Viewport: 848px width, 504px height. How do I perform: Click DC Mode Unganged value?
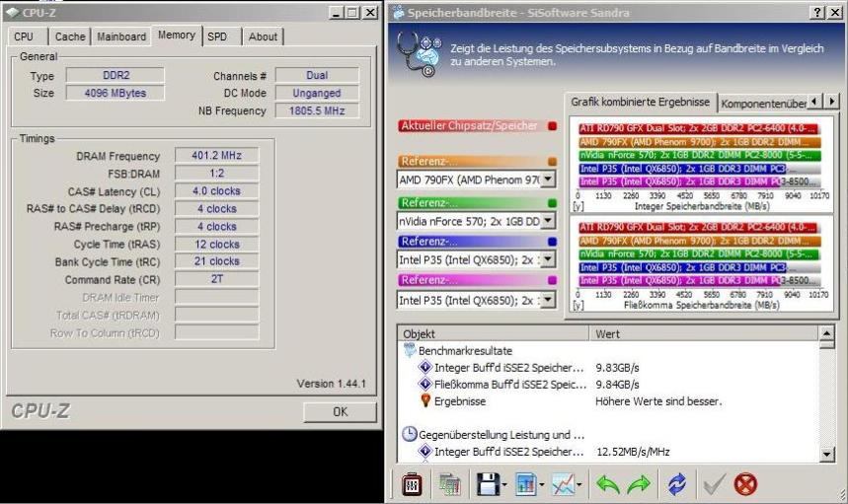tap(317, 93)
